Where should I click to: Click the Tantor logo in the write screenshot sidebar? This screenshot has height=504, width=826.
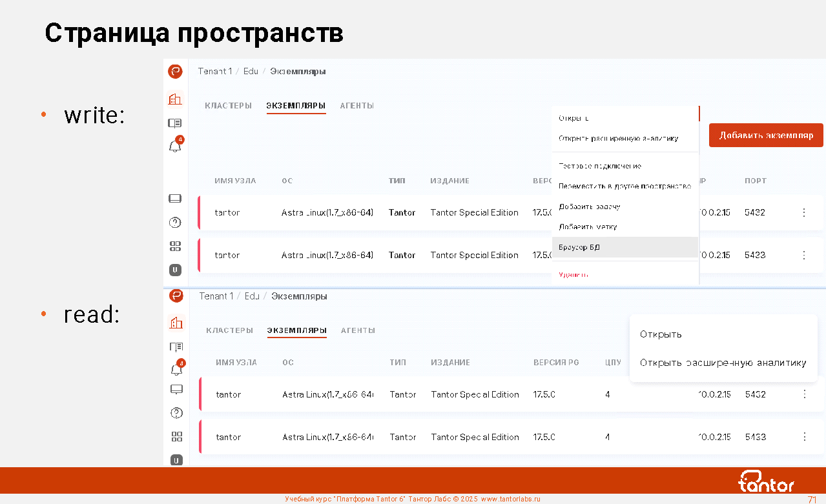[175, 72]
